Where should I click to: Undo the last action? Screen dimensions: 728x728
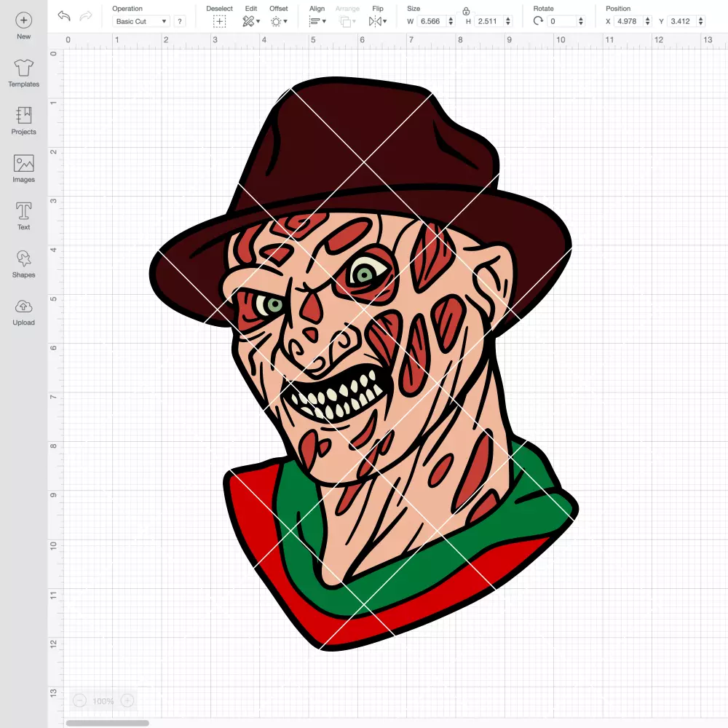point(64,16)
